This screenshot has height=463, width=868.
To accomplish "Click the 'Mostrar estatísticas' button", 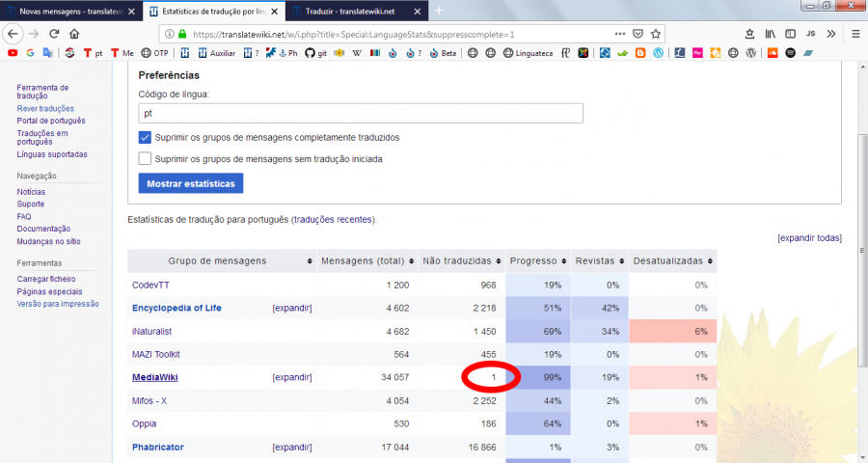I will pyautogui.click(x=191, y=183).
